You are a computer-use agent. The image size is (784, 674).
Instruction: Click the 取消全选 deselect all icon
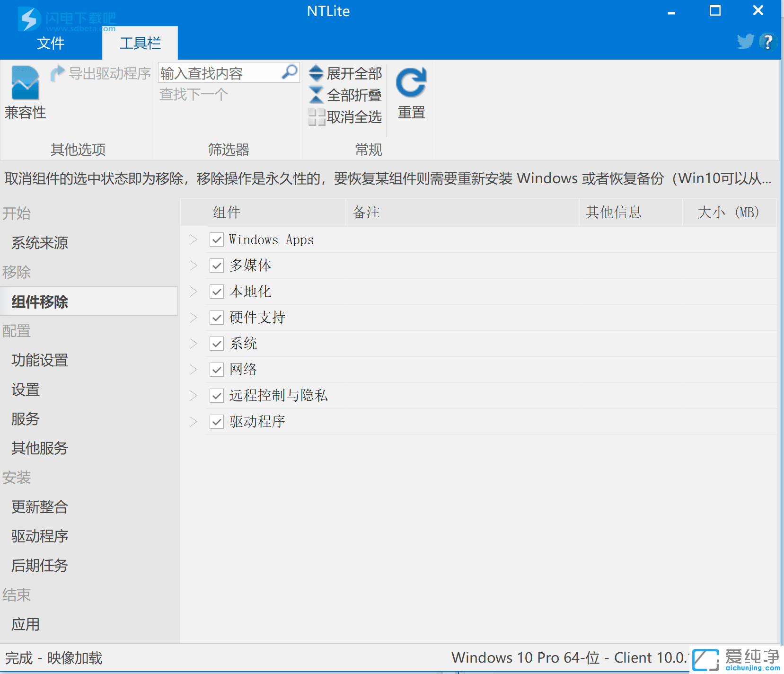[x=316, y=117]
